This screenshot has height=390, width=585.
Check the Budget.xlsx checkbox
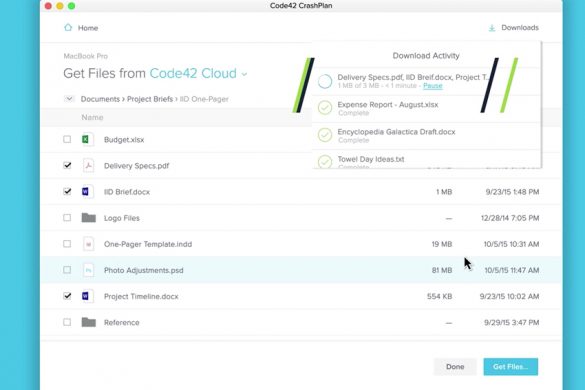[x=67, y=139]
